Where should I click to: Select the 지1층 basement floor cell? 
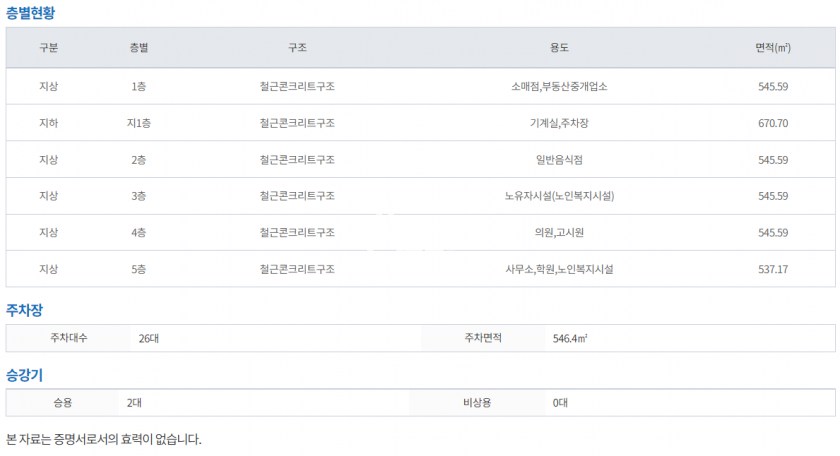pos(139,123)
